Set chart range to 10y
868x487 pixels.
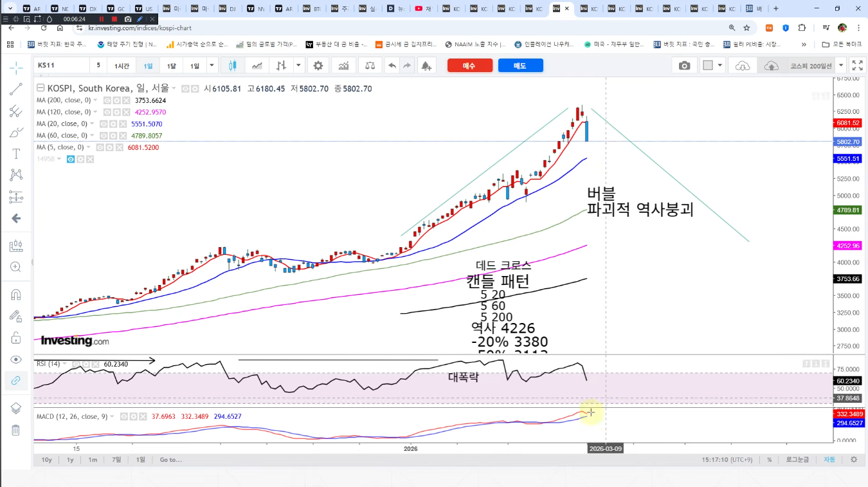click(47, 460)
